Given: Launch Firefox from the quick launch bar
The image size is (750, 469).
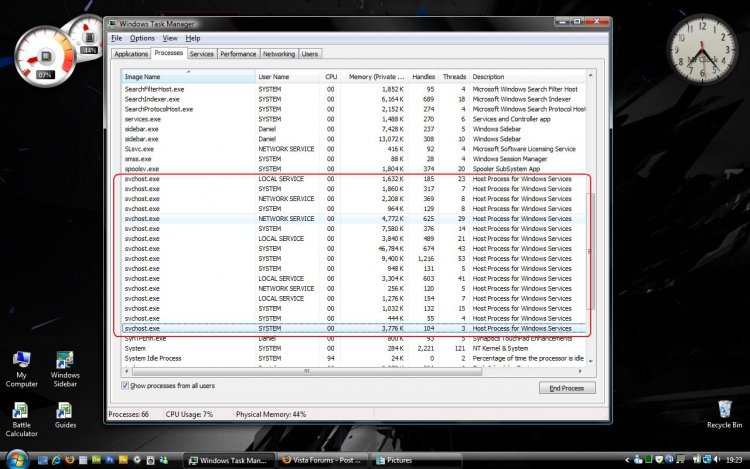Looking at the screenshot, I should [70, 459].
